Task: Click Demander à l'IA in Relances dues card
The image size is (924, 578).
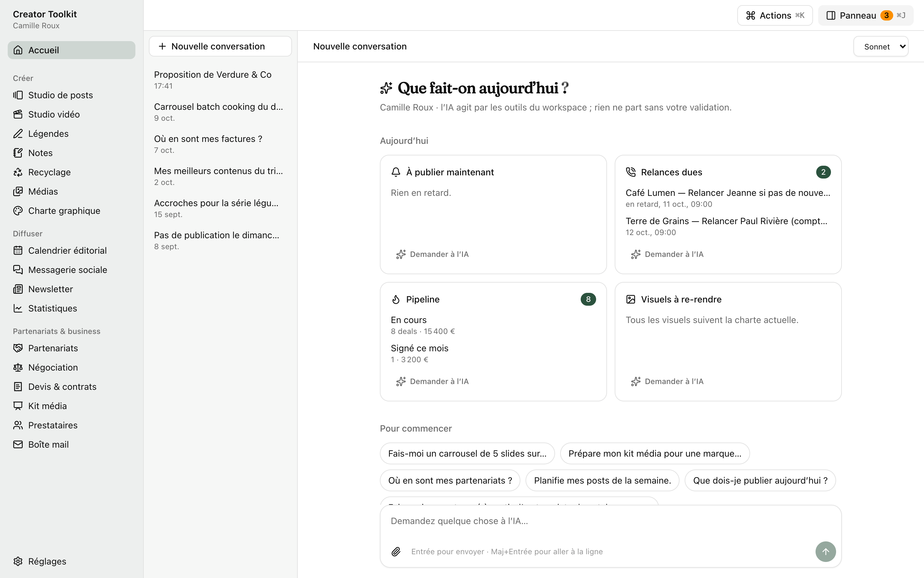Action: (667, 254)
